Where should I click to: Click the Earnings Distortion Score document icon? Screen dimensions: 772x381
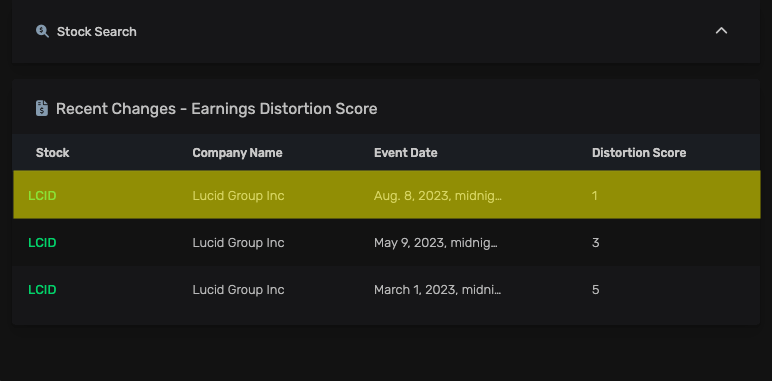pos(42,108)
